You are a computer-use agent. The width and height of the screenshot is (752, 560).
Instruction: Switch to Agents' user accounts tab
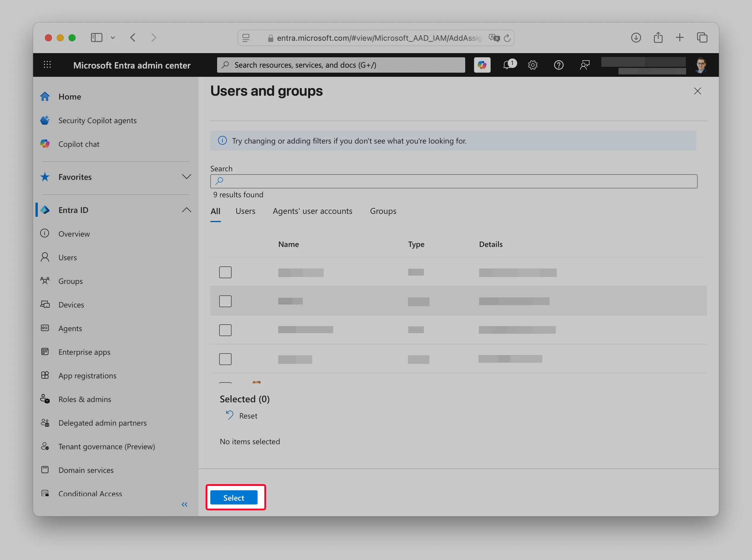(312, 211)
